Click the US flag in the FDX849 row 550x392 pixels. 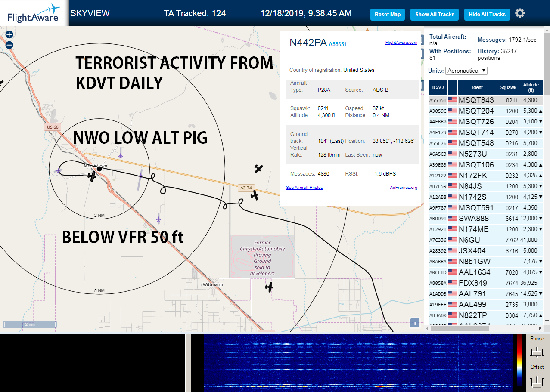[x=453, y=283]
